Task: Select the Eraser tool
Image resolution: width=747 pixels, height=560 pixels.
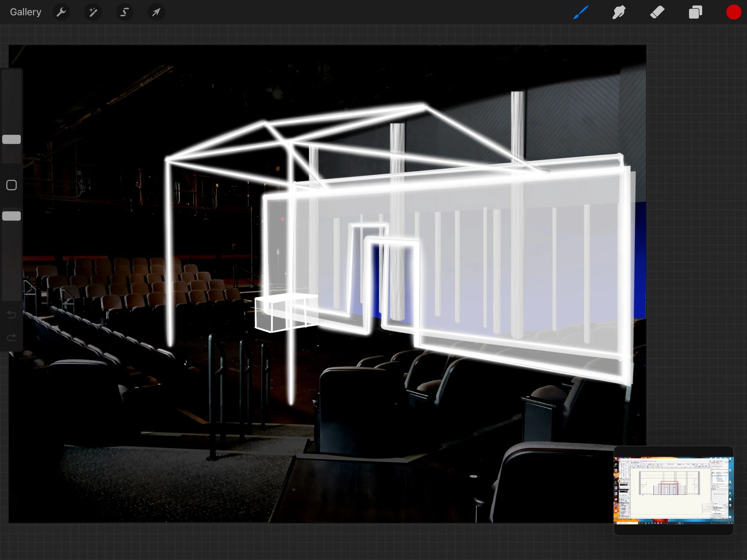Action: (657, 13)
